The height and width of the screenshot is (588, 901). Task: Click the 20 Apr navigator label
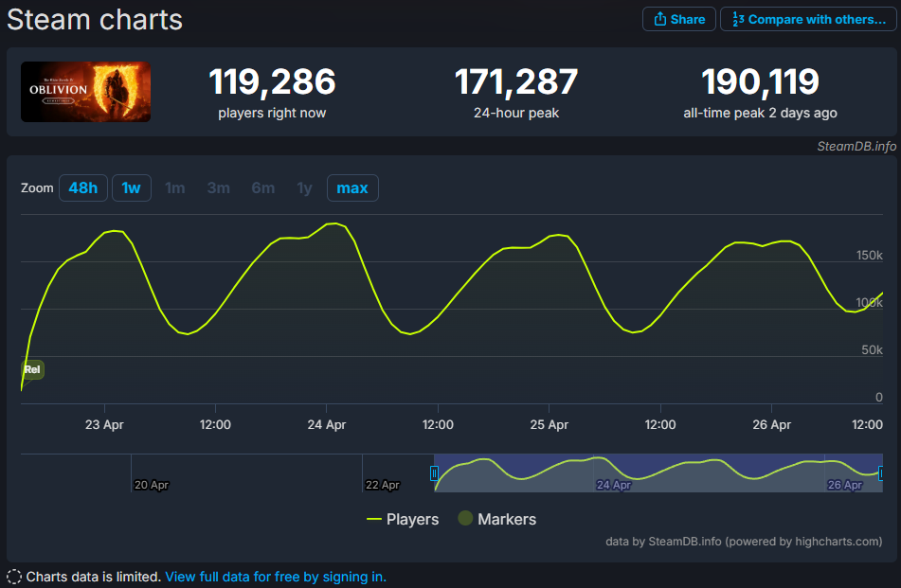pos(152,485)
